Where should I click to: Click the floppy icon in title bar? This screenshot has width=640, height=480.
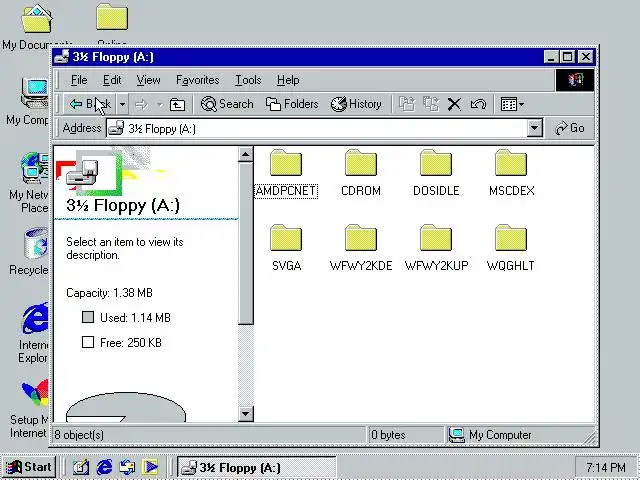tap(62, 57)
